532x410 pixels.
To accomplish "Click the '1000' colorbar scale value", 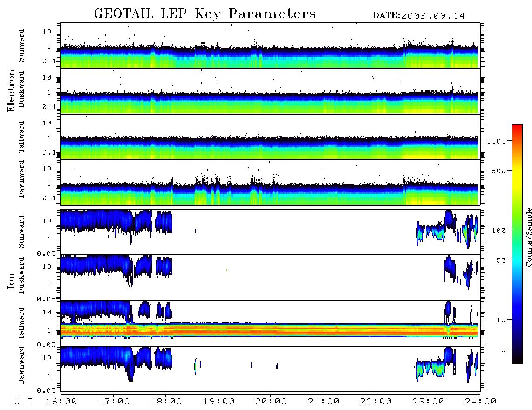I will 496,141.
